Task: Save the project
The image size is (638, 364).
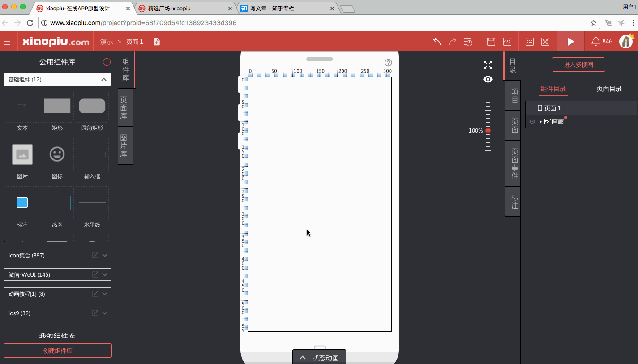Action: coord(491,42)
